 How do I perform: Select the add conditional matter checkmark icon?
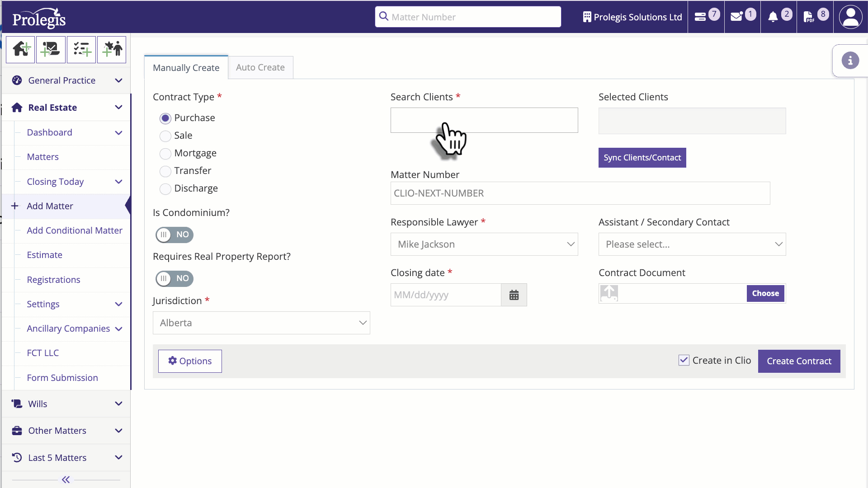(x=51, y=50)
